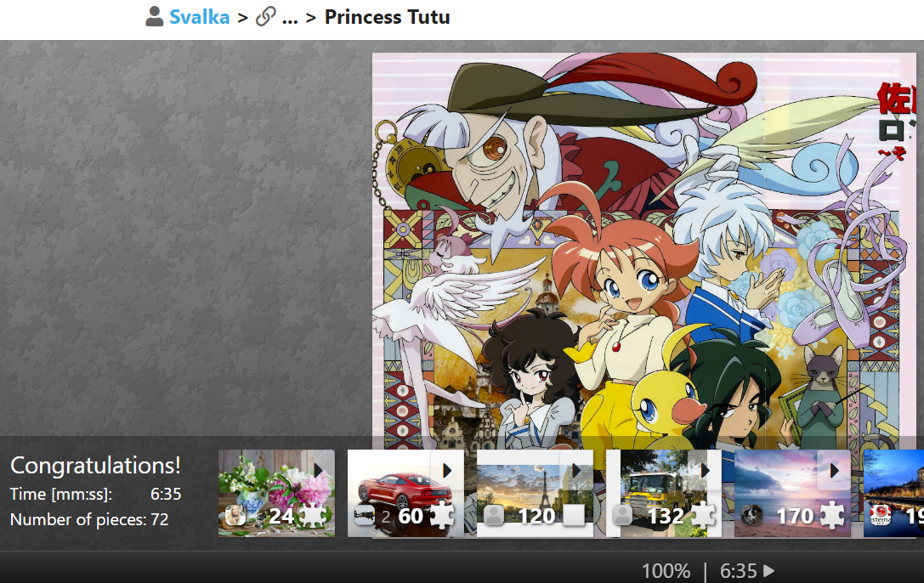Click the play arrow on 170-piece sunset puzzle
Screen dimensions: 924x583
[x=835, y=470]
